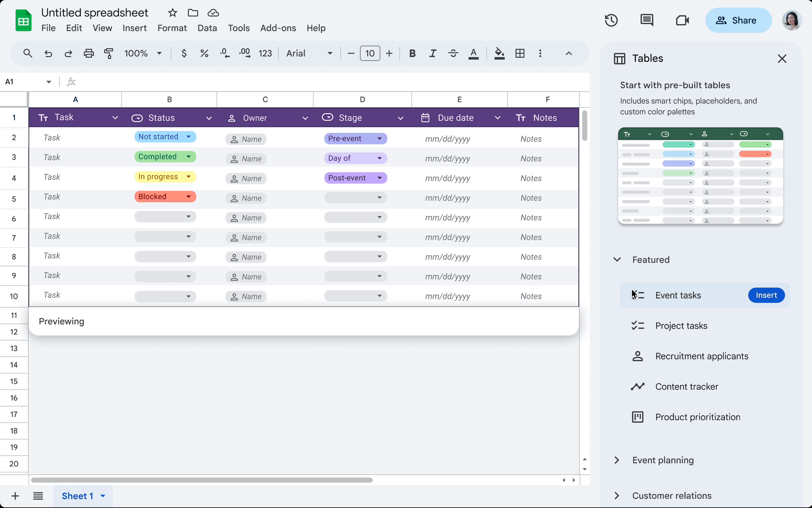
Task: Click the text color icon
Action: click(x=473, y=54)
